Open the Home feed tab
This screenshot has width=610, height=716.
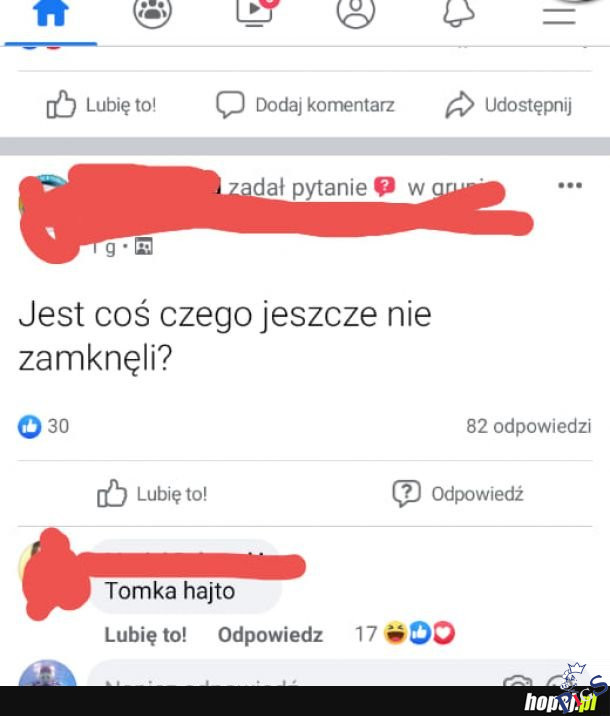[x=51, y=14]
